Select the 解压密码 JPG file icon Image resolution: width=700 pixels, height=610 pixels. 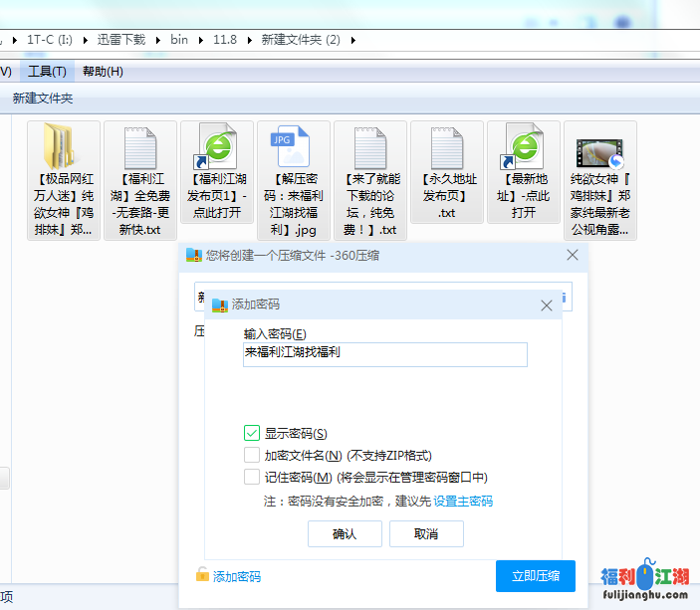click(x=294, y=149)
